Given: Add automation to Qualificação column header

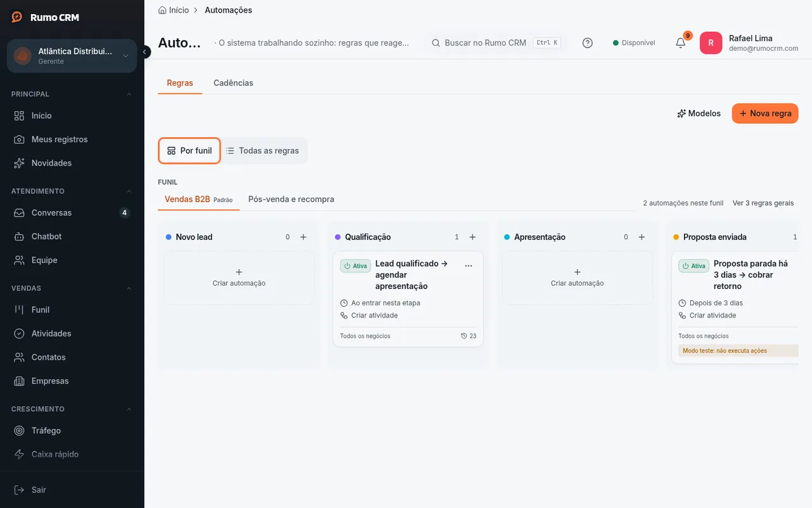Looking at the screenshot, I should [x=473, y=237].
